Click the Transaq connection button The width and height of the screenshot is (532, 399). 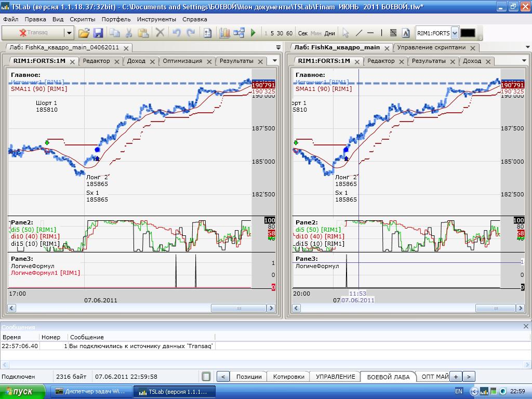tap(33, 33)
